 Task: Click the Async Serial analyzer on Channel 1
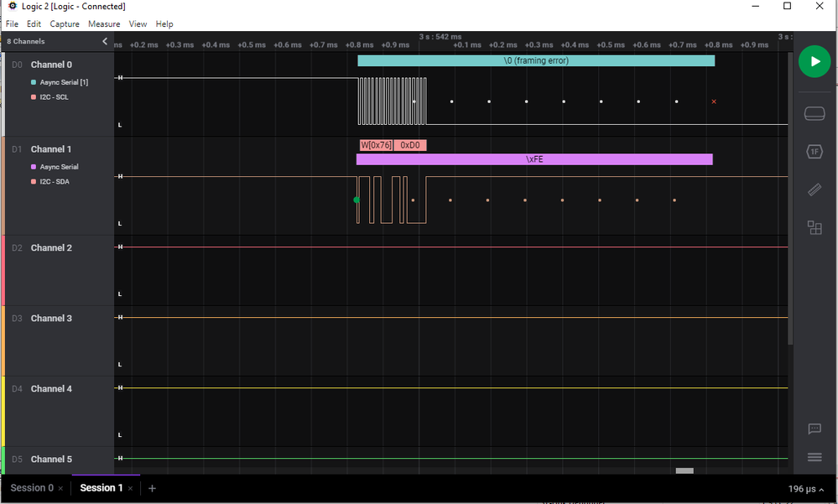tap(60, 167)
